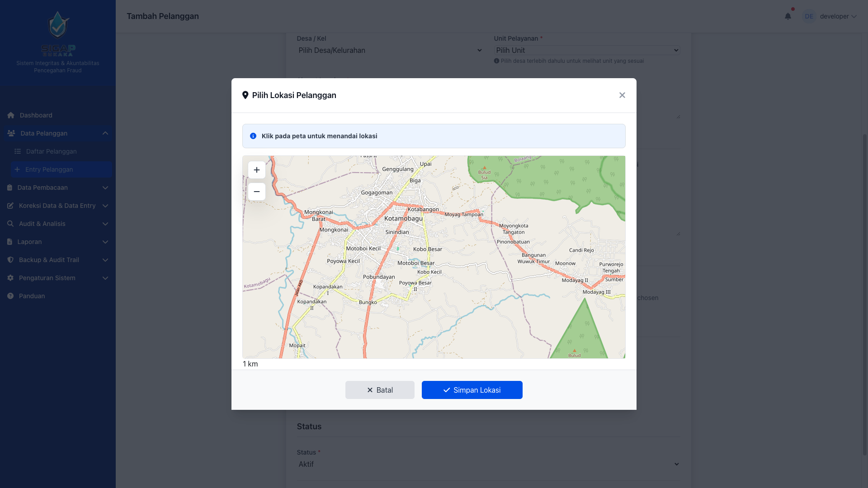Click the Panduan question mark icon
Viewport: 868px width, 488px height.
10,296
